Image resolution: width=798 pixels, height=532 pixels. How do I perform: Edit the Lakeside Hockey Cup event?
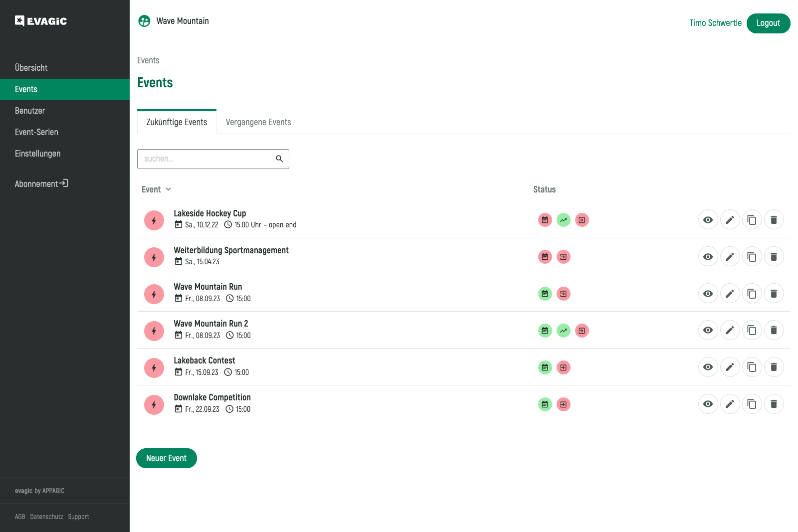coord(730,220)
